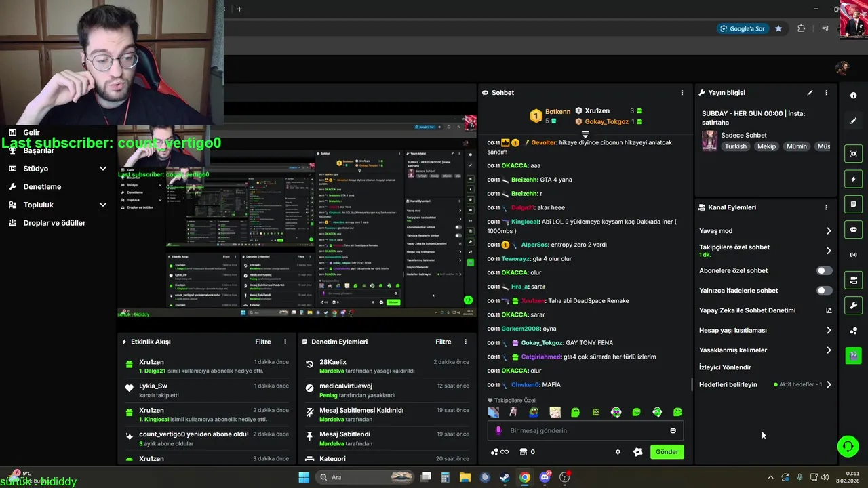Click the purple microphone icon in chat input

pyautogui.click(x=498, y=430)
